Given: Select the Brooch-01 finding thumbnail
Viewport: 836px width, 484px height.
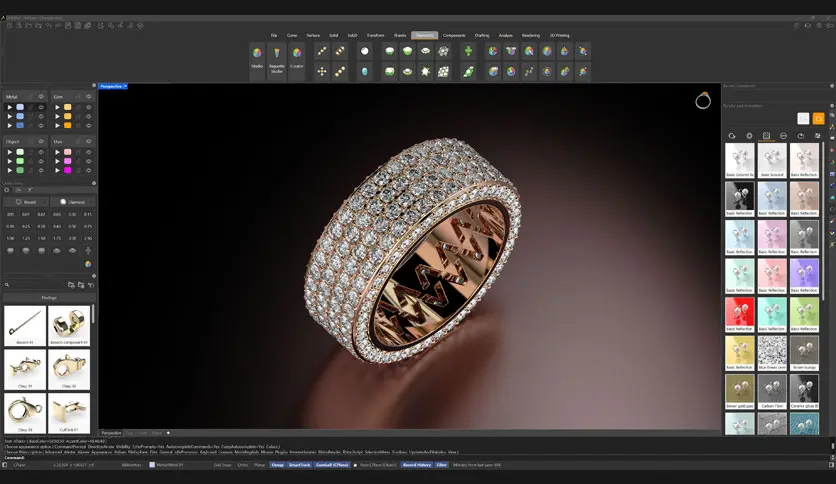Looking at the screenshot, I should click(x=25, y=326).
